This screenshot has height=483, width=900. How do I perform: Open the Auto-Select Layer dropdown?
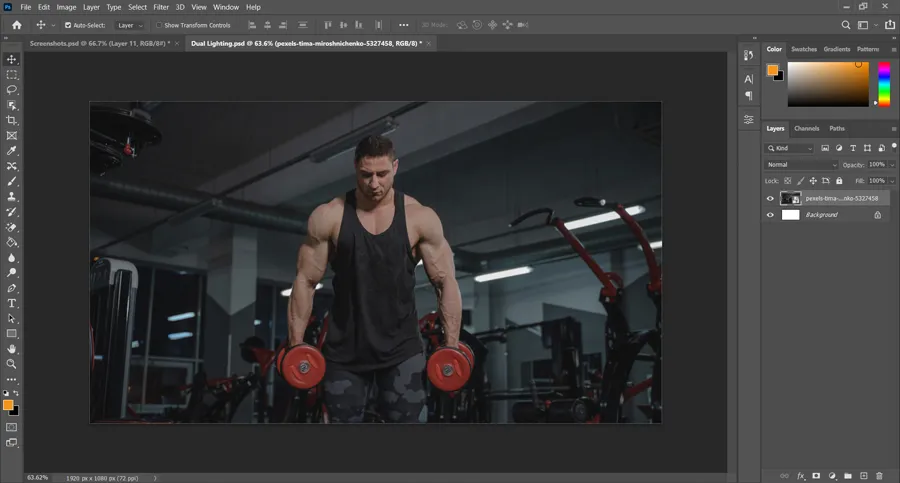(129, 25)
